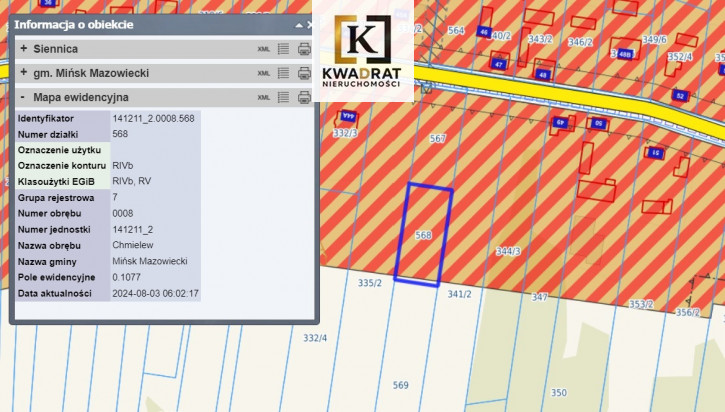The height and width of the screenshot is (412, 725).
Task: Click Nazwa obrębu value Chmielew
Action: tap(133, 245)
